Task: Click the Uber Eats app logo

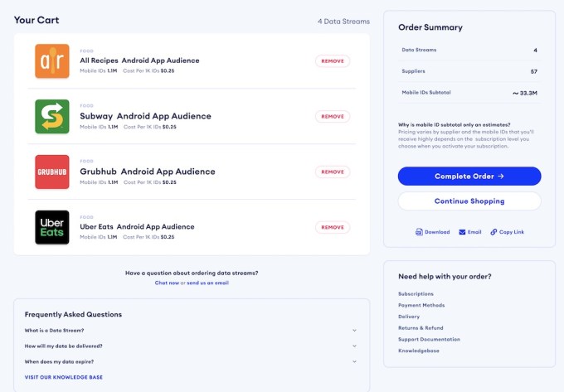Action: (52, 227)
